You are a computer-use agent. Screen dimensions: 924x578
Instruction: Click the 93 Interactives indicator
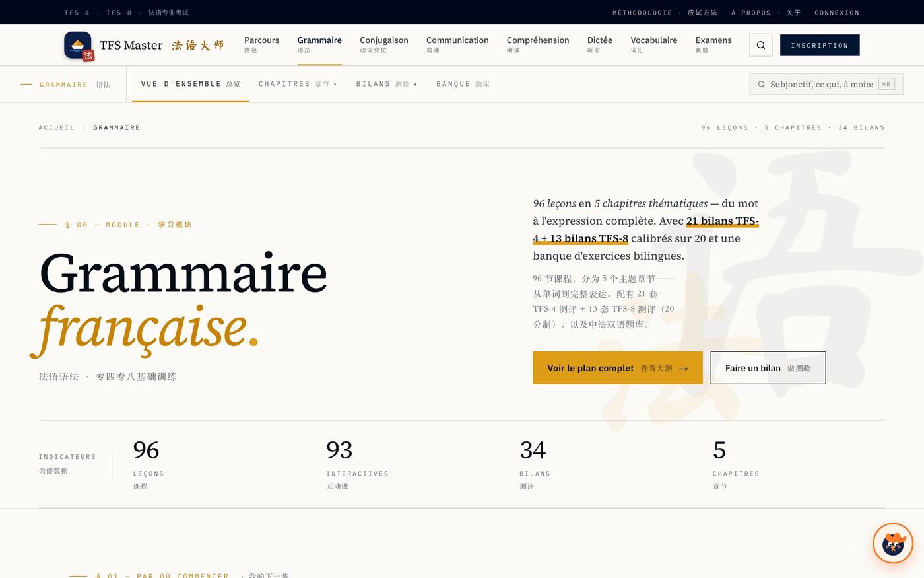tap(357, 464)
